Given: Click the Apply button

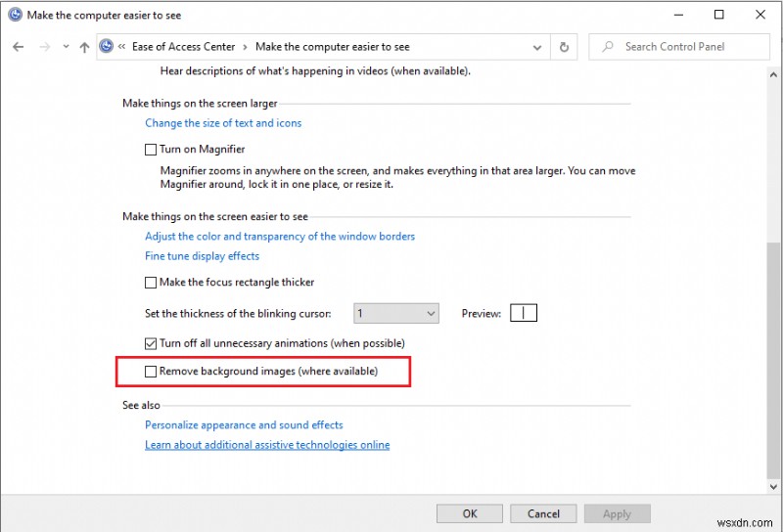Looking at the screenshot, I should (x=618, y=513).
